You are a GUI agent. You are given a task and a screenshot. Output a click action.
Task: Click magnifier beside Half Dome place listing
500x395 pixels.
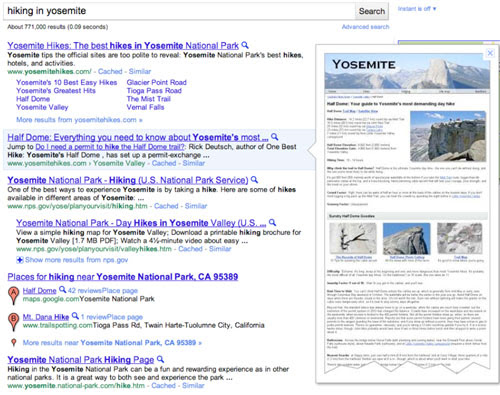coord(62,289)
